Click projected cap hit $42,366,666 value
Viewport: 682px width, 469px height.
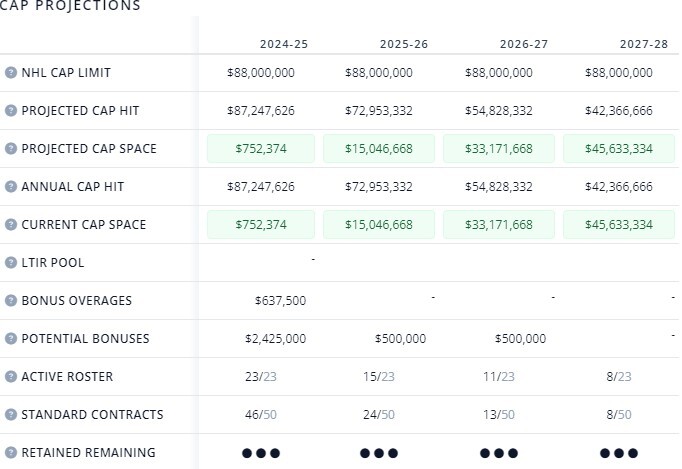coord(619,111)
